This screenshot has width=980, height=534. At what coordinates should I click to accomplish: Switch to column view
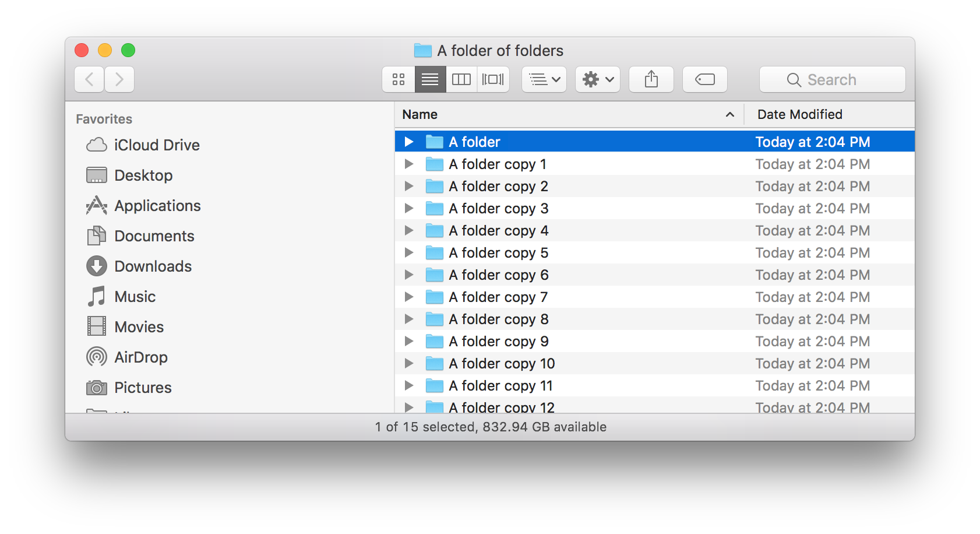pos(461,79)
